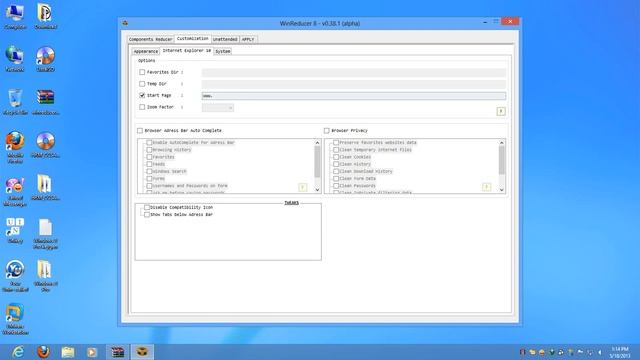Click the Favorites Dir path field
The image size is (640, 360).
(x=353, y=73)
